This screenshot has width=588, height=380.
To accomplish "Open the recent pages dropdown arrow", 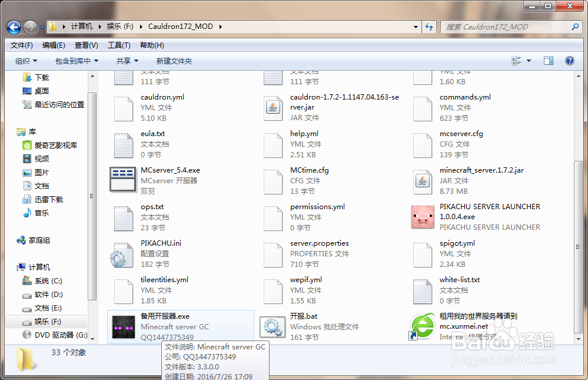I will point(42,28).
